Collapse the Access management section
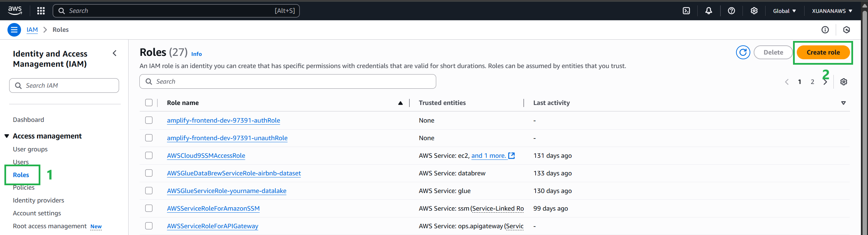 (x=7, y=136)
